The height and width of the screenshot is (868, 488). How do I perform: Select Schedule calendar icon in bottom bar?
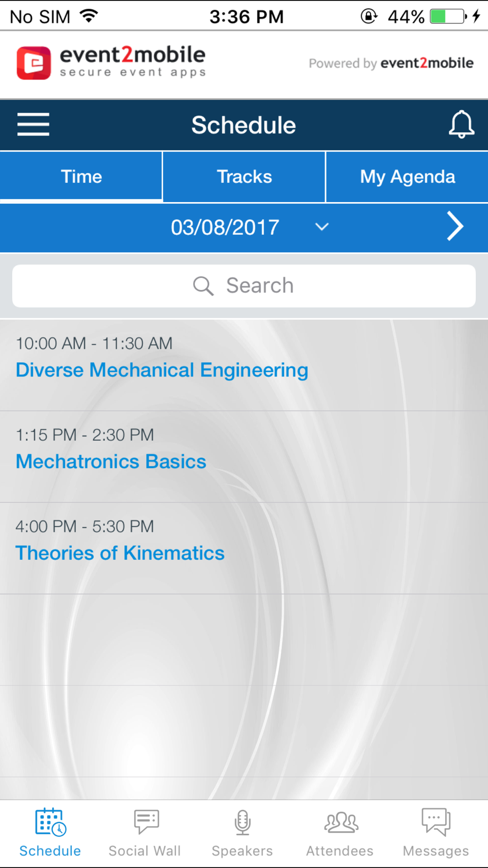click(x=50, y=822)
